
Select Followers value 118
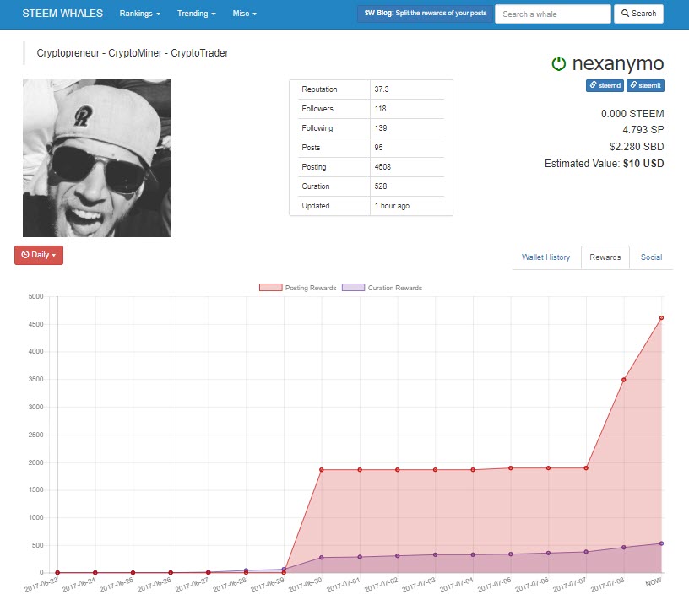[x=380, y=109]
